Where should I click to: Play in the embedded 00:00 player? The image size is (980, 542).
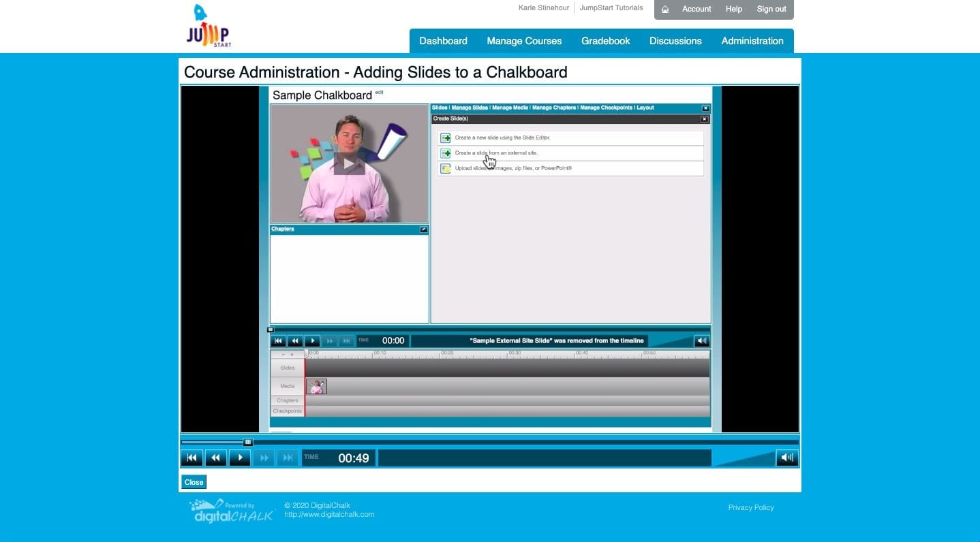tap(312, 341)
